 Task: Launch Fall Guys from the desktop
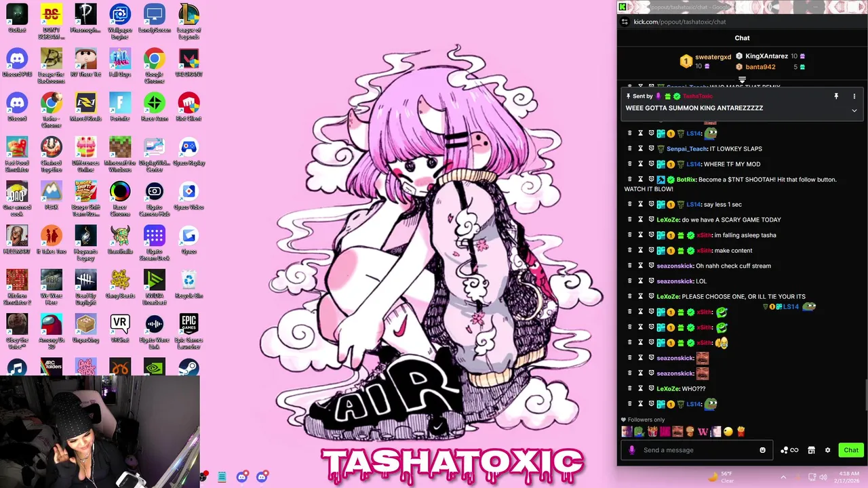coord(120,62)
